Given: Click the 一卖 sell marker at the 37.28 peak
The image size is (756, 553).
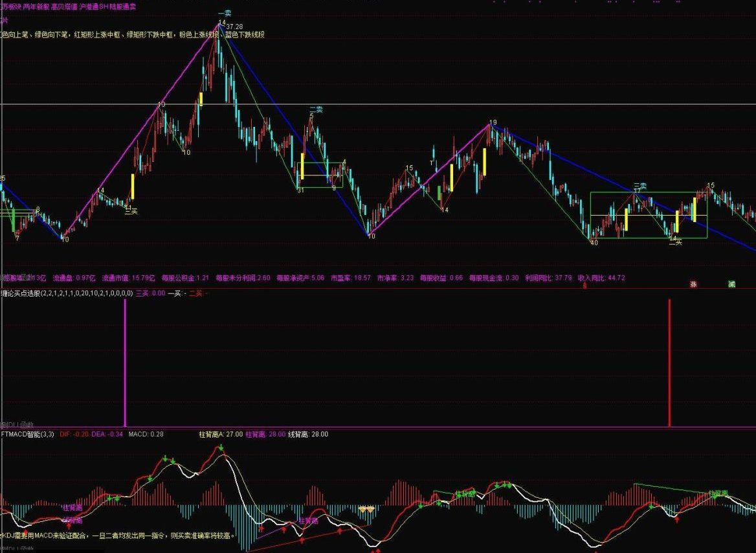Looking at the screenshot, I should (x=224, y=13).
